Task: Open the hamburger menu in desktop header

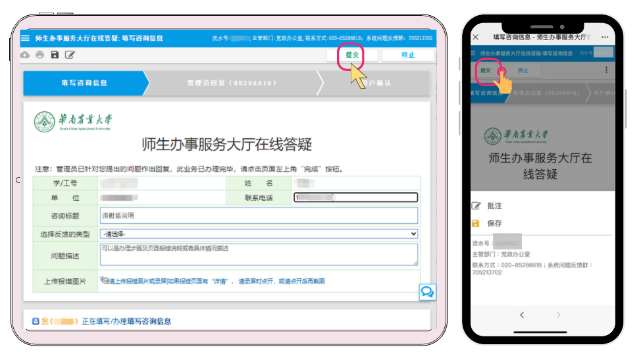Action: click(x=26, y=38)
